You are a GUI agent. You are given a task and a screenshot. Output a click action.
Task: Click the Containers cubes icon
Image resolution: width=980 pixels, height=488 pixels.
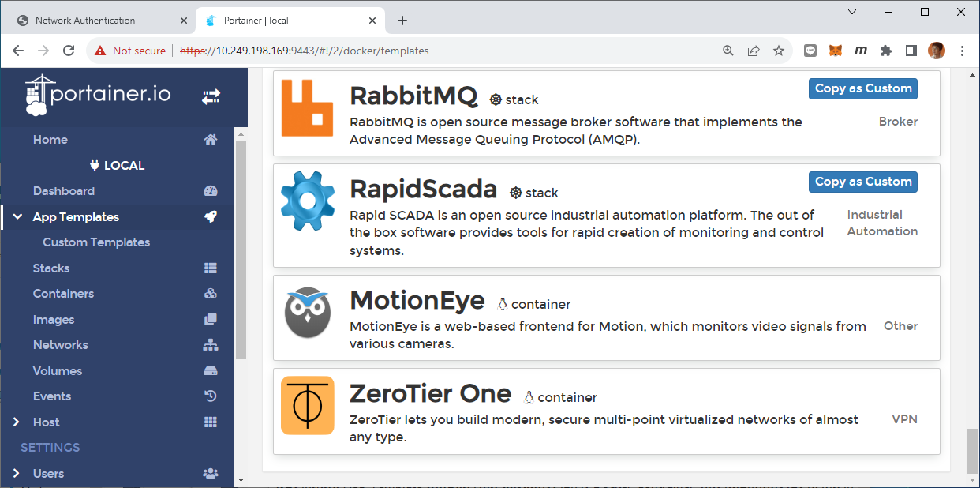pos(211,294)
